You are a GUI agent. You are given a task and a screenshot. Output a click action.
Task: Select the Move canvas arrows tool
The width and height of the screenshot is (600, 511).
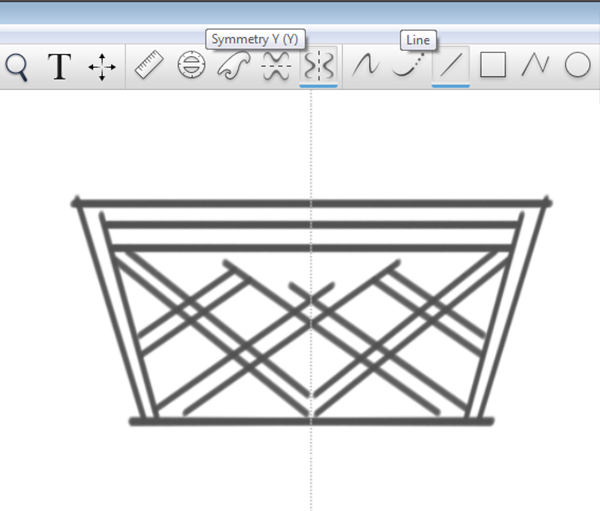[102, 67]
